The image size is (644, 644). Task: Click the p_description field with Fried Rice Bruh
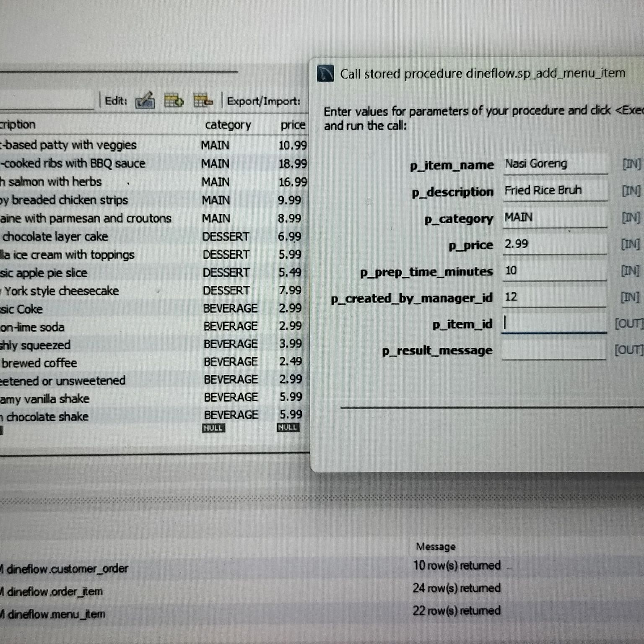click(x=555, y=191)
